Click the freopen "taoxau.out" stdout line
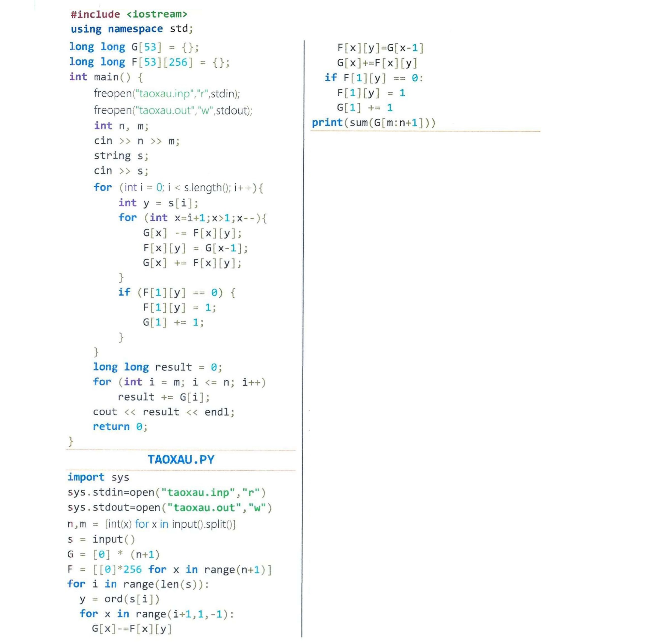This screenshot has width=648, height=644. tap(173, 110)
